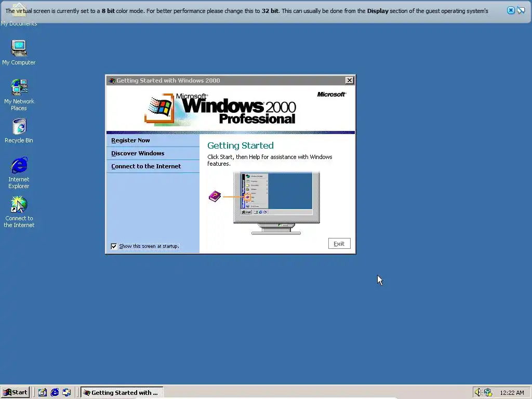Open Connect to the Internet wizard link
Viewport: 532px width, 399px height.
tap(146, 166)
